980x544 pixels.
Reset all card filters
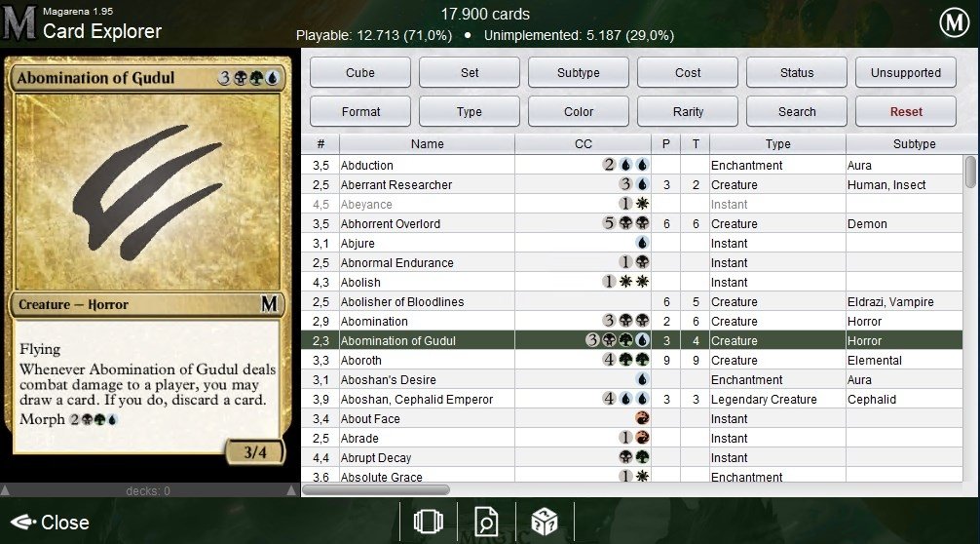[x=906, y=111]
